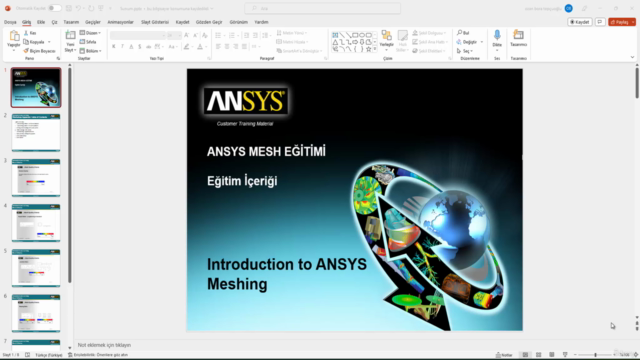The width and height of the screenshot is (640, 360).
Task: Open the Düzen (Layout) dropdown
Action: point(90,33)
